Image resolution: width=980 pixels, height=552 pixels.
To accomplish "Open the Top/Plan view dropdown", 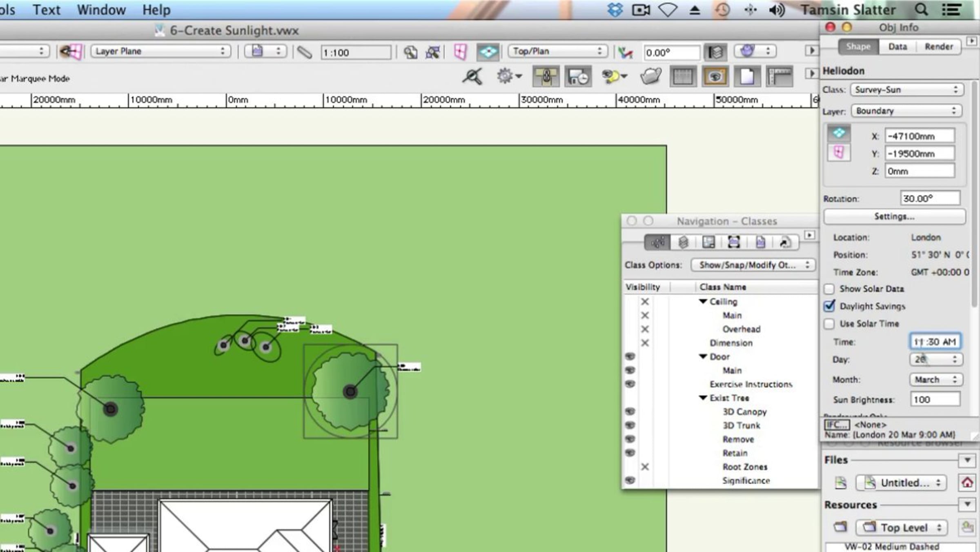I will click(x=557, y=51).
